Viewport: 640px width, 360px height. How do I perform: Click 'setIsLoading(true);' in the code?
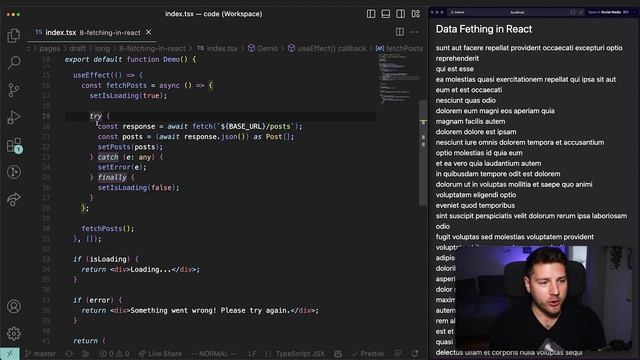pos(128,96)
